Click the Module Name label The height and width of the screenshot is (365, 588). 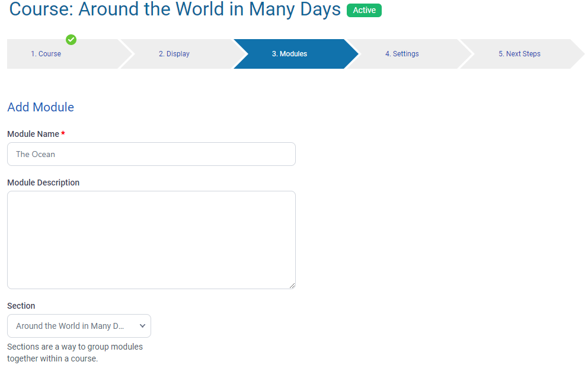coord(36,134)
